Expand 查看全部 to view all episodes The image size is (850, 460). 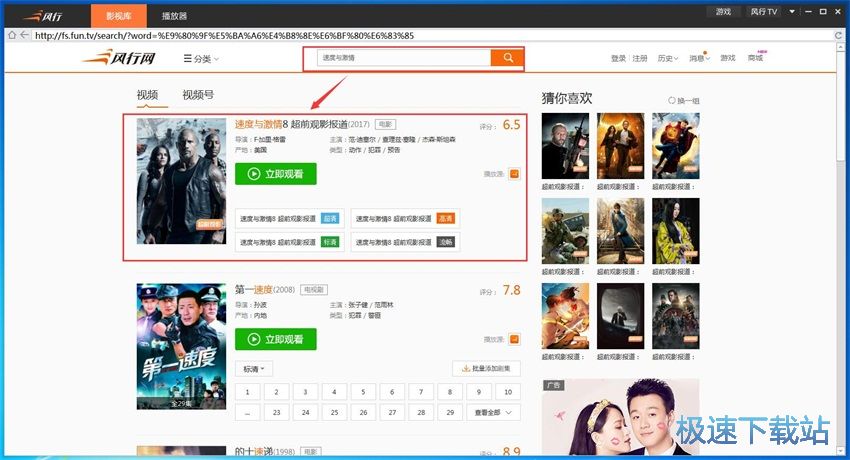pyautogui.click(x=493, y=412)
